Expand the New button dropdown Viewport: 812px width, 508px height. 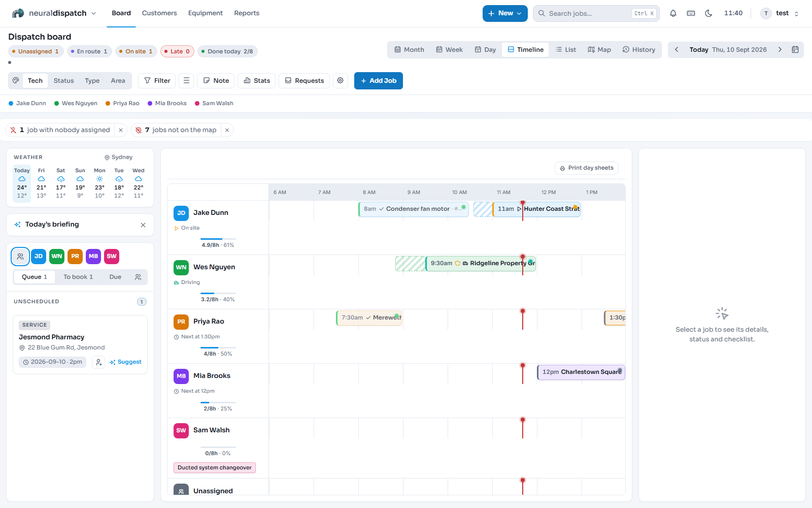pos(505,13)
